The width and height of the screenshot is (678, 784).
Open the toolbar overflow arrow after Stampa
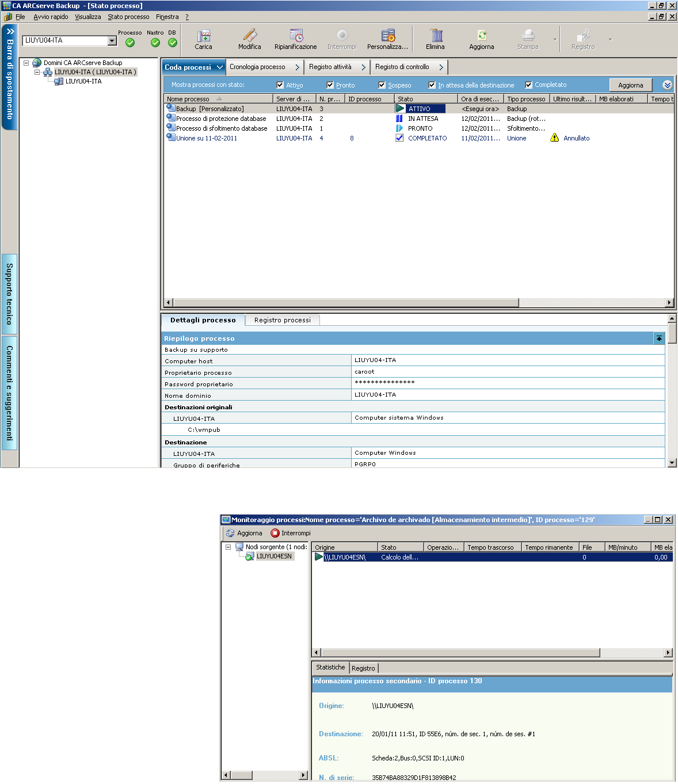(x=555, y=40)
